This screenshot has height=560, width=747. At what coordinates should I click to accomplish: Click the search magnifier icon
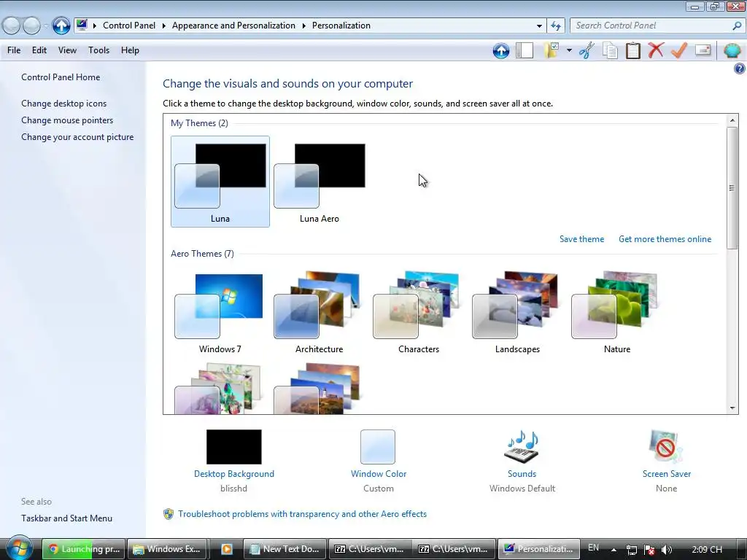(x=736, y=26)
